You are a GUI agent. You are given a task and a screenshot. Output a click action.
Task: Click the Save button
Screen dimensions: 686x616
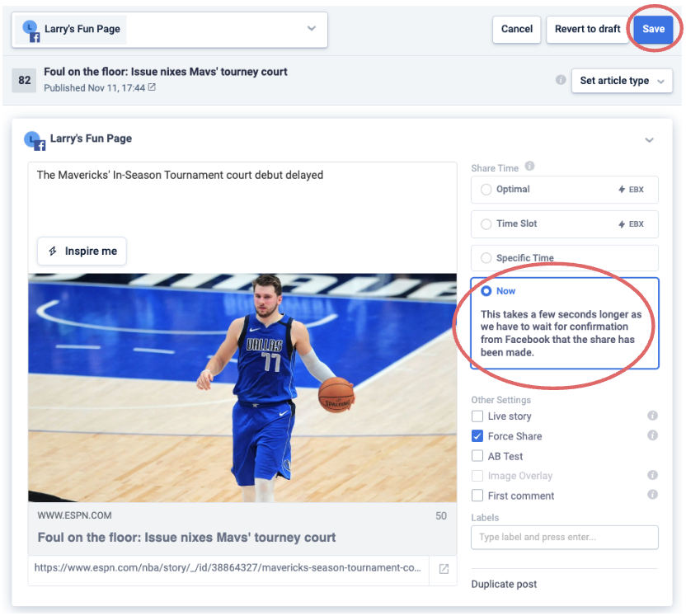click(x=653, y=29)
